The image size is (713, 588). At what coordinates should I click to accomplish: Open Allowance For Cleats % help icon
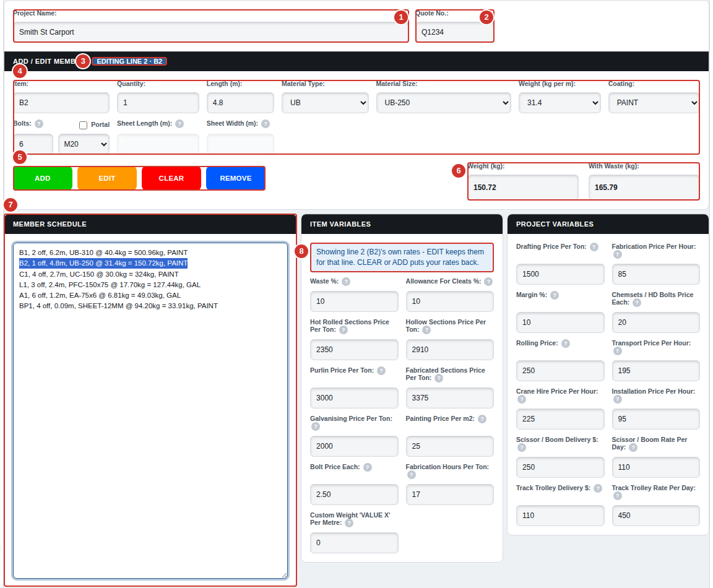click(488, 282)
